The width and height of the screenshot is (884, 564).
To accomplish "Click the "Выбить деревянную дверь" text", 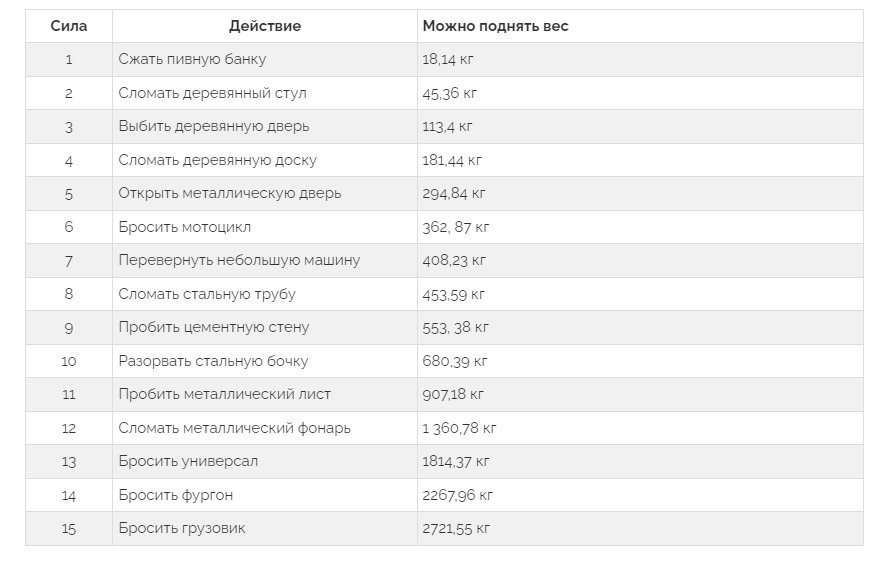I will pos(214,126).
